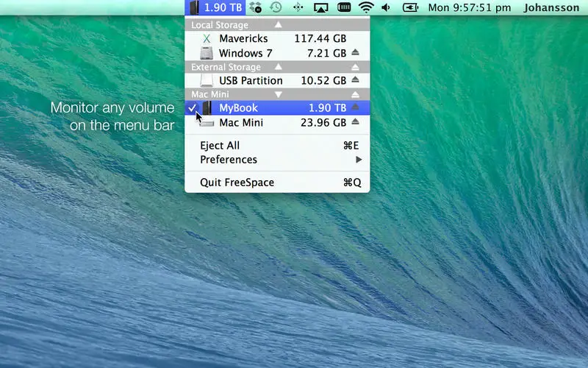
Task: Click the MyBook drive icon
Action: (x=207, y=107)
